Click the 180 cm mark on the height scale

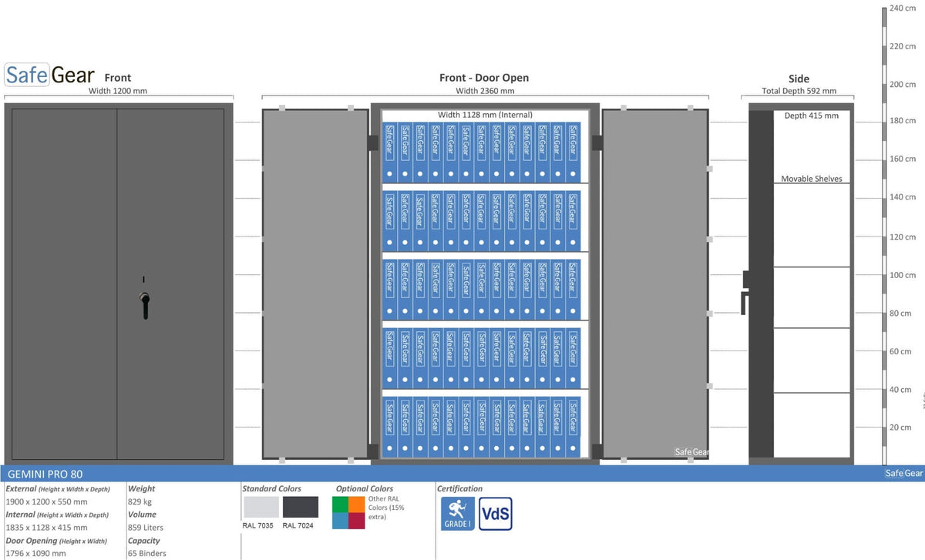click(903, 121)
